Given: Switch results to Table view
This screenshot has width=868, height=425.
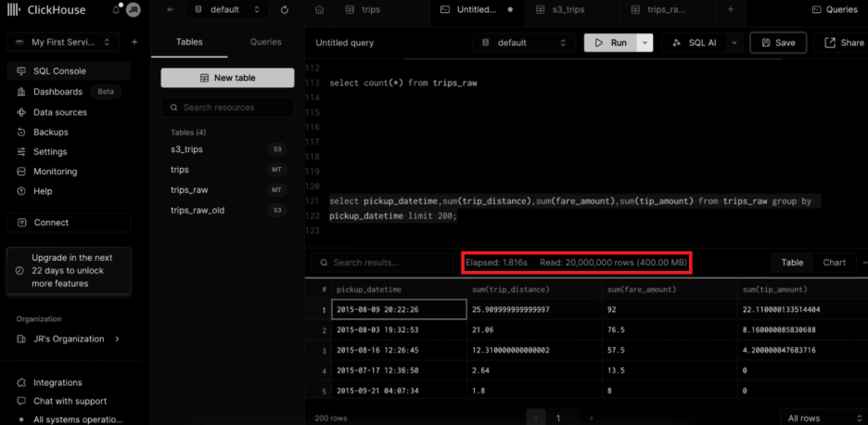Looking at the screenshot, I should (792, 263).
